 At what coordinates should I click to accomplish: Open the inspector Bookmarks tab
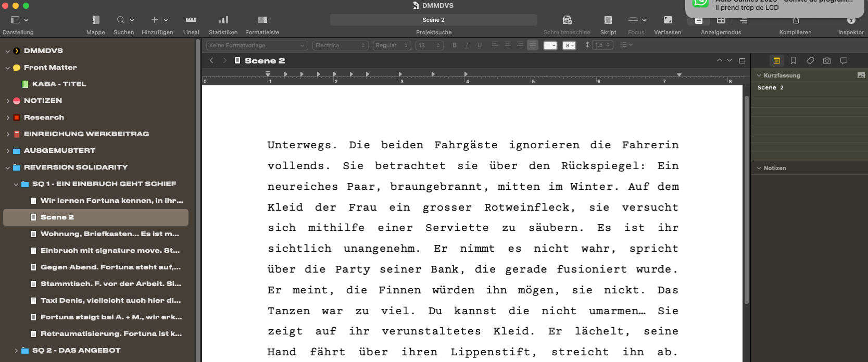pyautogui.click(x=793, y=61)
